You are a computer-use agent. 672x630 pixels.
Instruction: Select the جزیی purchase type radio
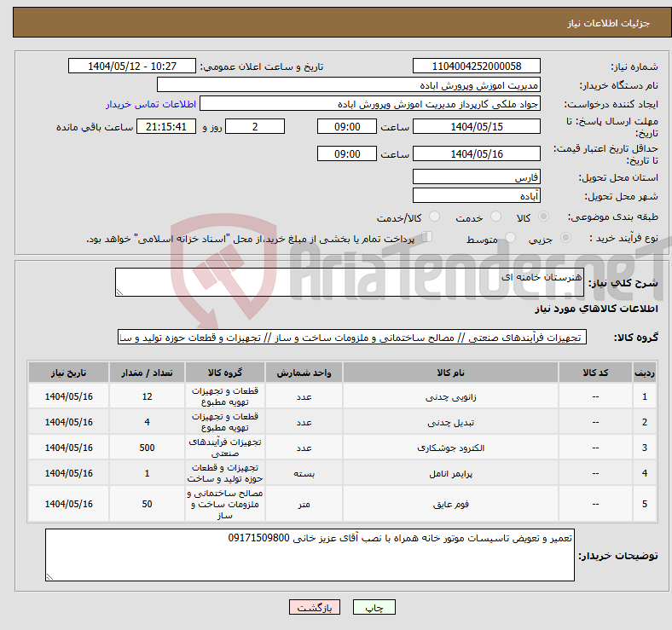565,238
